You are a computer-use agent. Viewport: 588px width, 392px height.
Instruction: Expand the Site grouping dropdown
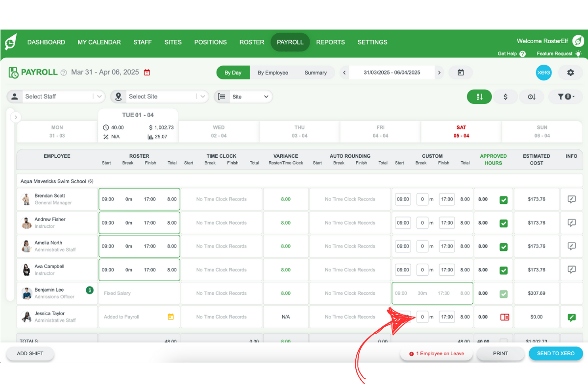[x=244, y=97]
